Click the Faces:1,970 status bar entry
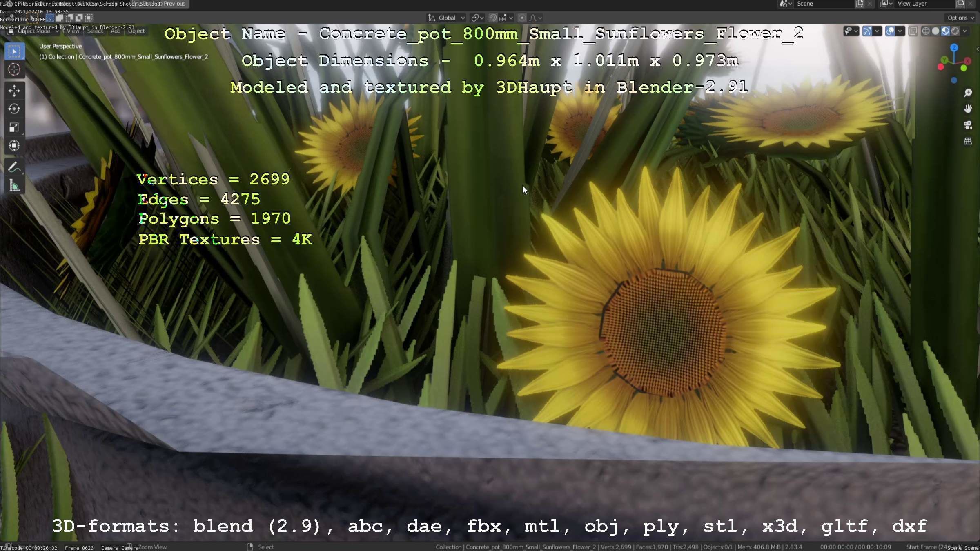 point(652,547)
